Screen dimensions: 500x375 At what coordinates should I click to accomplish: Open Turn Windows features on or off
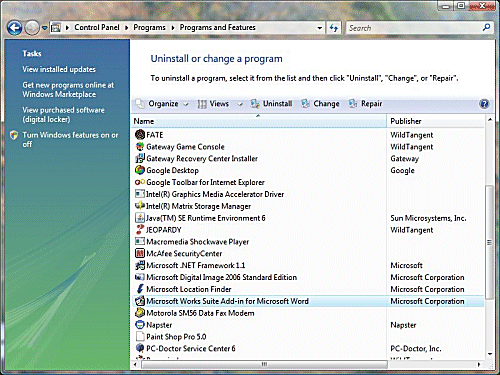70,139
